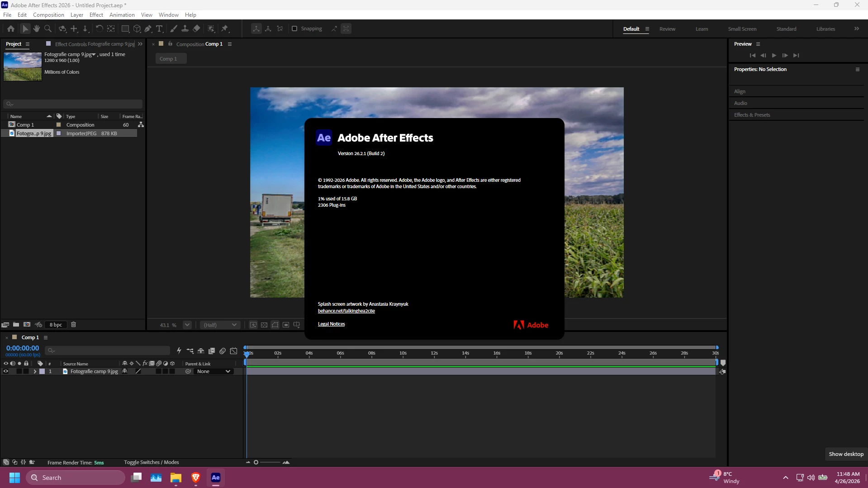The width and height of the screenshot is (868, 488).
Task: Show hidden workspaces with double chevron
Action: [x=857, y=28]
